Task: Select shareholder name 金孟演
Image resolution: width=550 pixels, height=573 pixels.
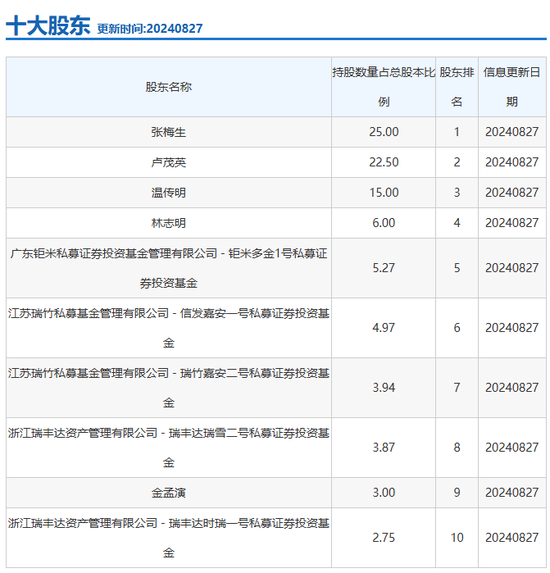Action: (x=168, y=493)
